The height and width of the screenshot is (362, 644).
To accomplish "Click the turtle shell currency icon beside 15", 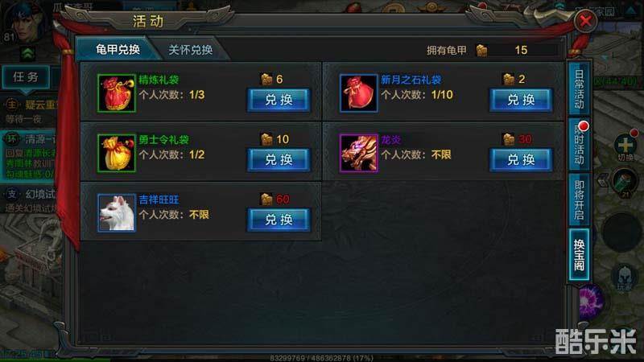I will pyautogui.click(x=481, y=51).
